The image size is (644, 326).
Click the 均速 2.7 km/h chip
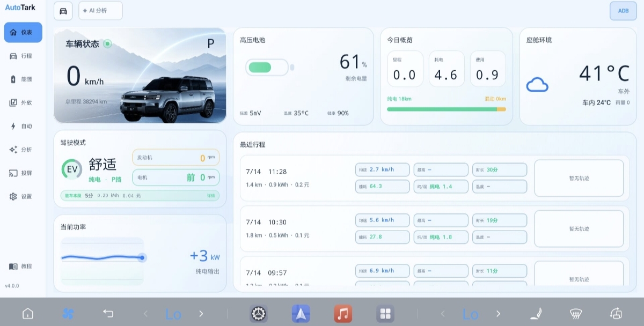(x=383, y=169)
